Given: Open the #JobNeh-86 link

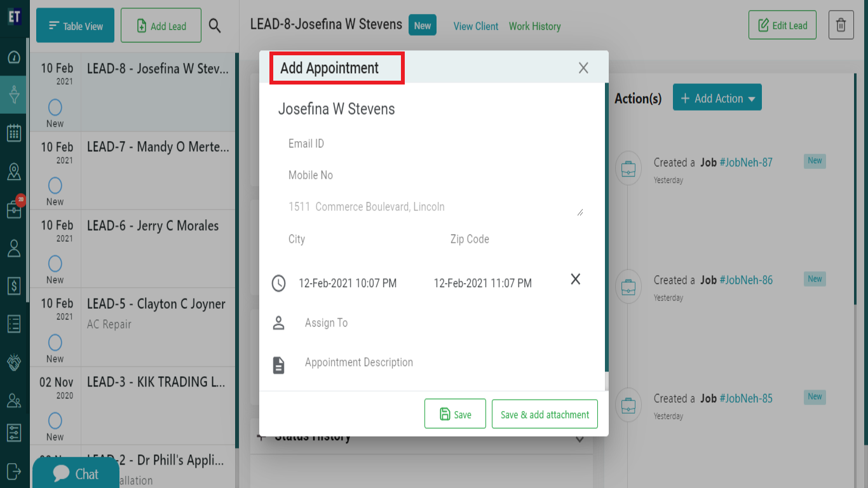Looking at the screenshot, I should (x=746, y=280).
